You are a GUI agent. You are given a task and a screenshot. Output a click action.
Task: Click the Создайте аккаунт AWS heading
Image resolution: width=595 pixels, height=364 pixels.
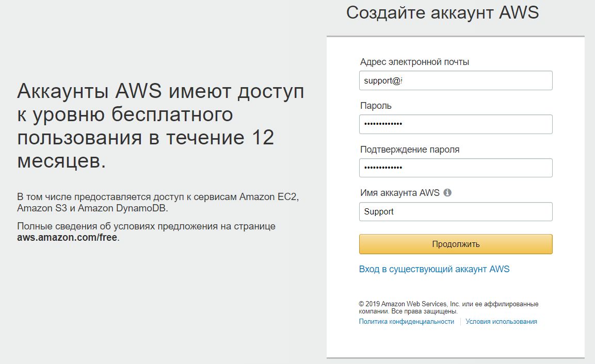pyautogui.click(x=442, y=12)
